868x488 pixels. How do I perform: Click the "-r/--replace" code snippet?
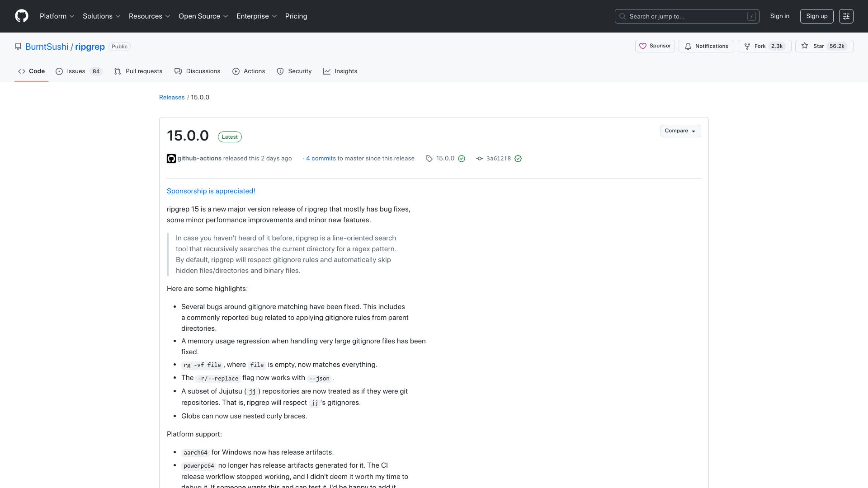point(218,379)
